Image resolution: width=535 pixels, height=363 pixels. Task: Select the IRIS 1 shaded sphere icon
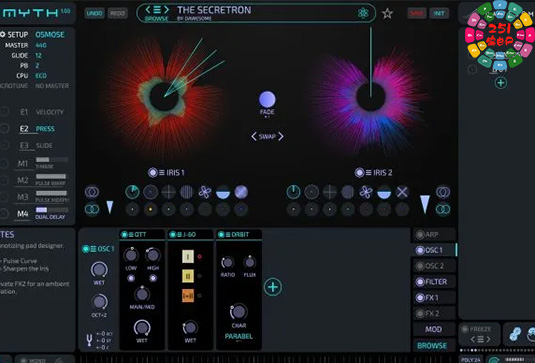[x=241, y=192]
